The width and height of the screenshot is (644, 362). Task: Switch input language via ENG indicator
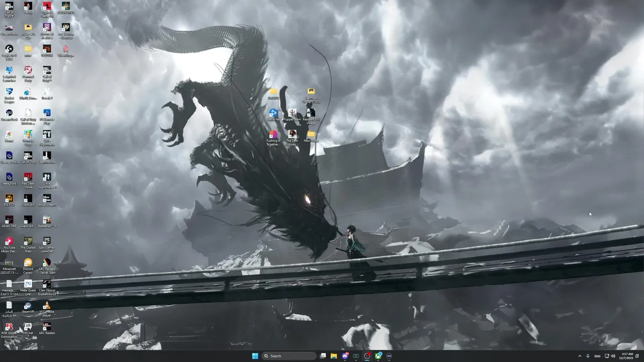click(x=597, y=356)
